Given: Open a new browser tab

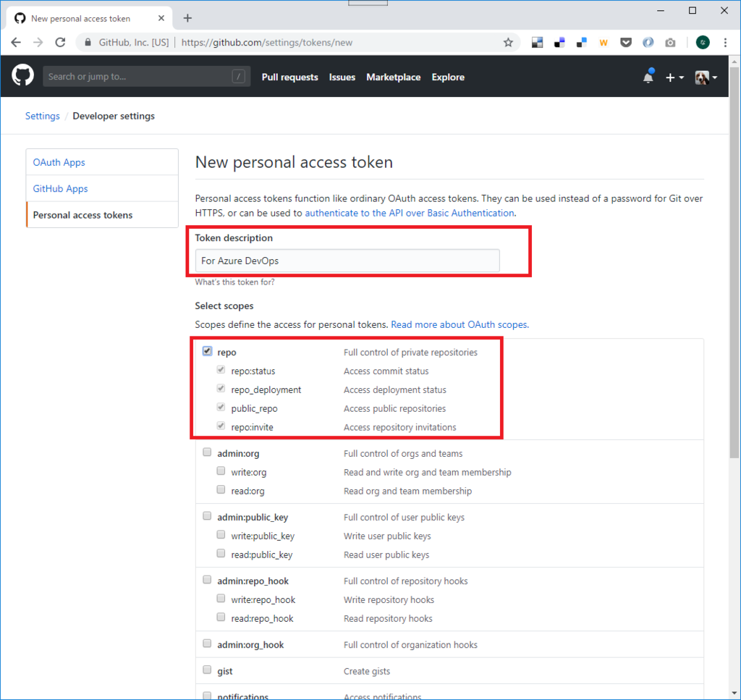Looking at the screenshot, I should tap(187, 18).
